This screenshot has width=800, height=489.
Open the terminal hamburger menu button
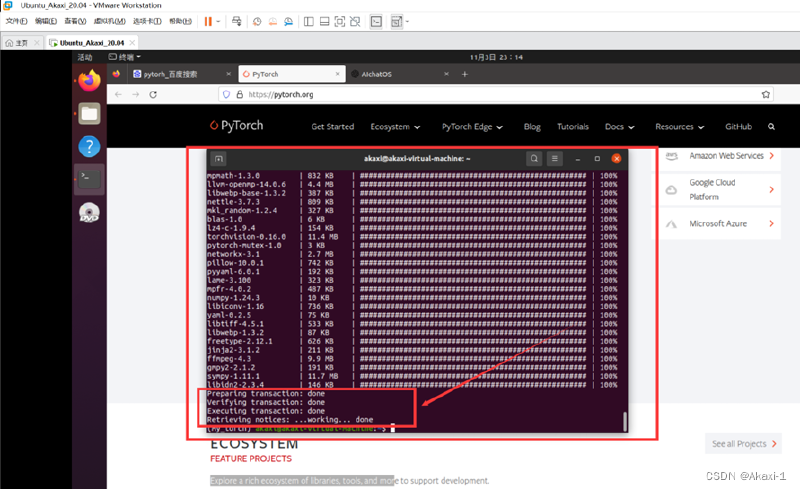[555, 159]
